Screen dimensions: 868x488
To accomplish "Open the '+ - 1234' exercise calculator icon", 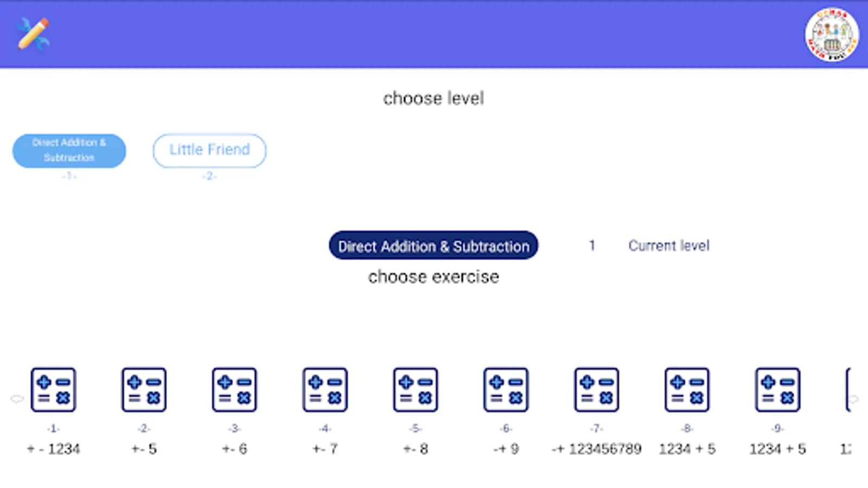I will (x=54, y=389).
